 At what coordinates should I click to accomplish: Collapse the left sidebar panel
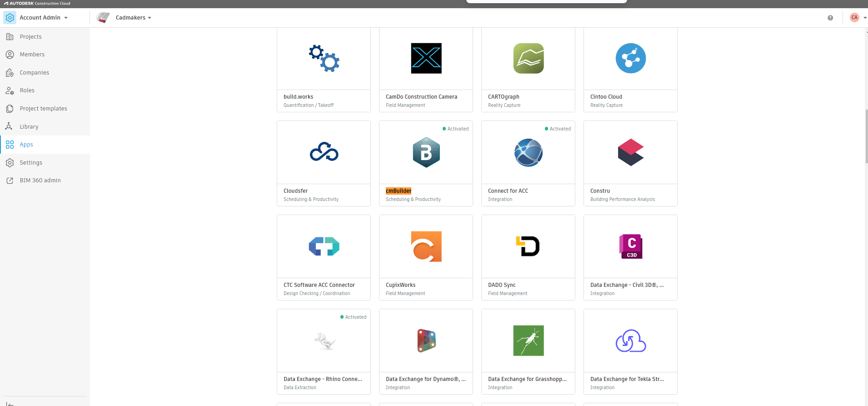coord(9,403)
